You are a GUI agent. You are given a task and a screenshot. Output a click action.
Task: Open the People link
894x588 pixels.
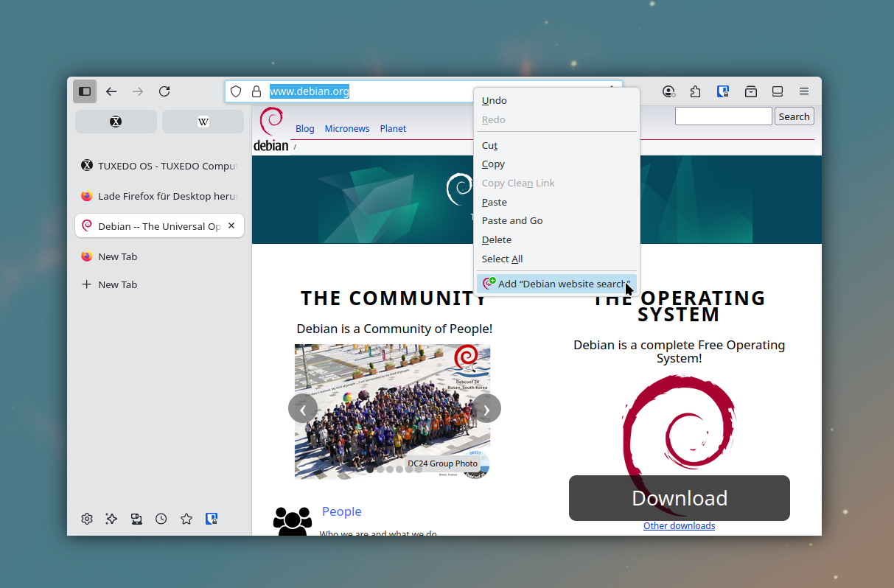[x=342, y=511]
